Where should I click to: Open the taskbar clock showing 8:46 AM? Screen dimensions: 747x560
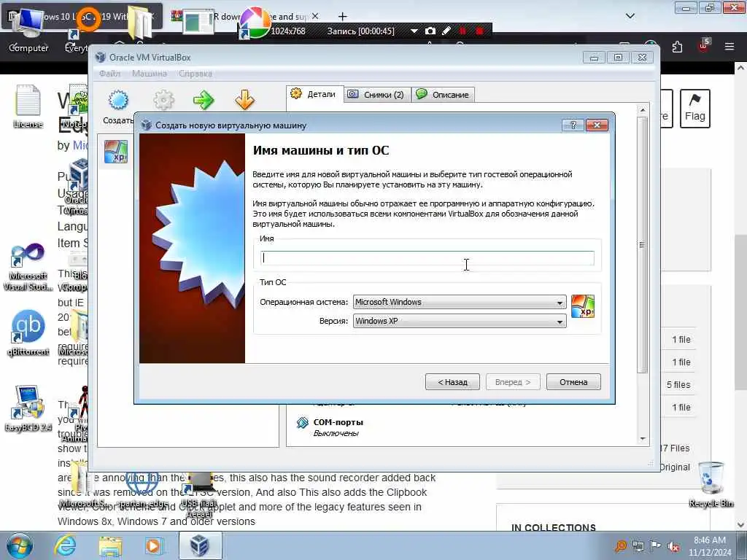710,546
